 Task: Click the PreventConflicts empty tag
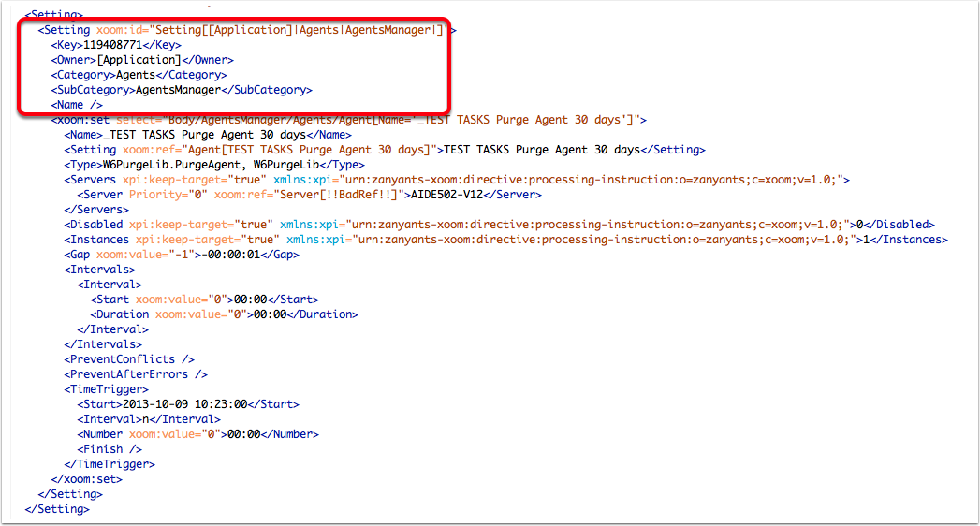pos(129,359)
